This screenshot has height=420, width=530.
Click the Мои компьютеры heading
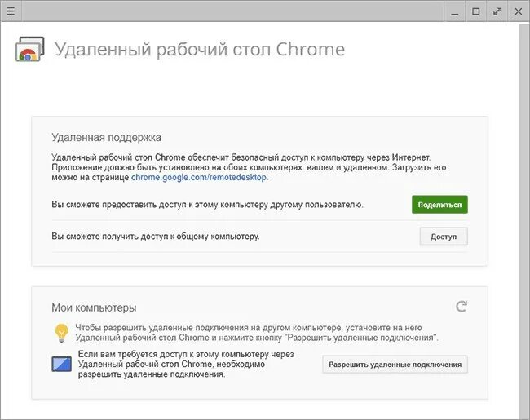click(94, 307)
